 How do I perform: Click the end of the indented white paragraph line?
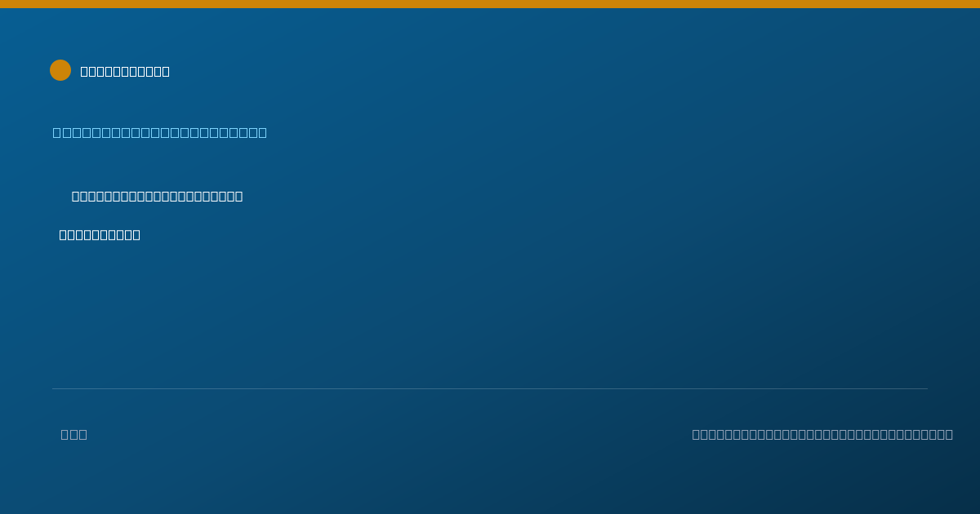pyautogui.click(x=239, y=196)
